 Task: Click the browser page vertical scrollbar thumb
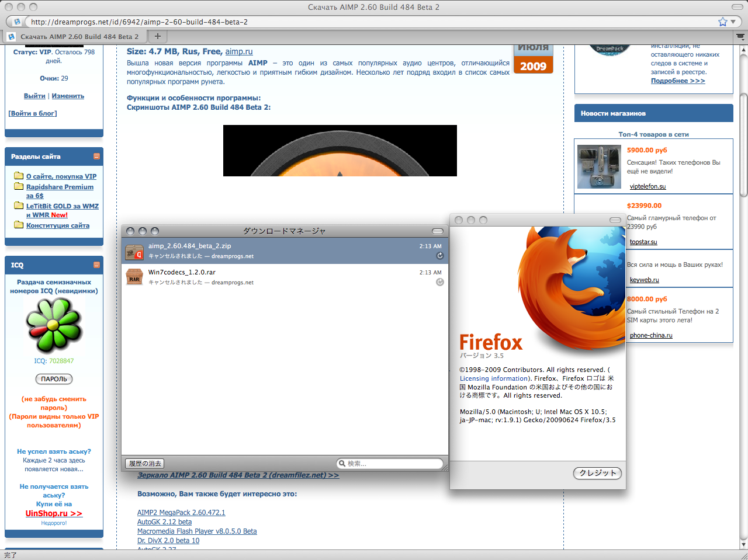coord(743,145)
